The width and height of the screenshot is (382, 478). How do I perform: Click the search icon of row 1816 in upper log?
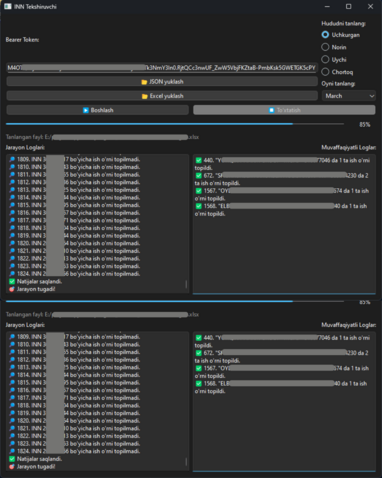tap(12, 213)
